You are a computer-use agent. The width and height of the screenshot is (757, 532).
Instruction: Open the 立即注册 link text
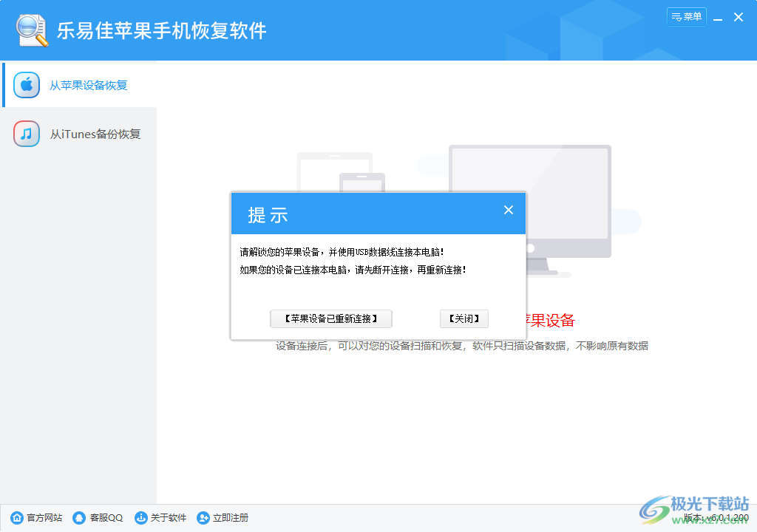pos(231,518)
